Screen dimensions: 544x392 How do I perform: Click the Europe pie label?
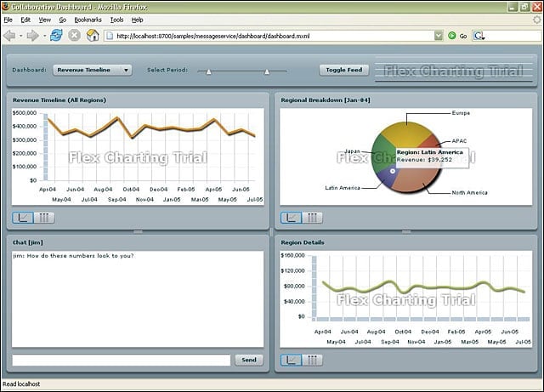pyautogui.click(x=461, y=113)
